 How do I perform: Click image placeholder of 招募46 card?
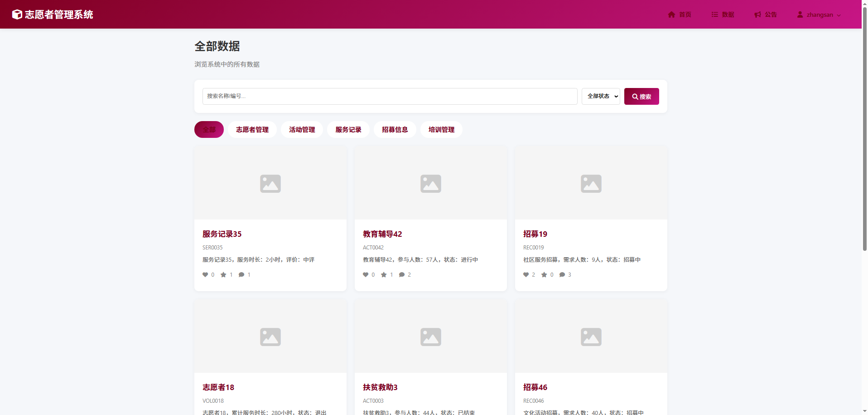591,337
